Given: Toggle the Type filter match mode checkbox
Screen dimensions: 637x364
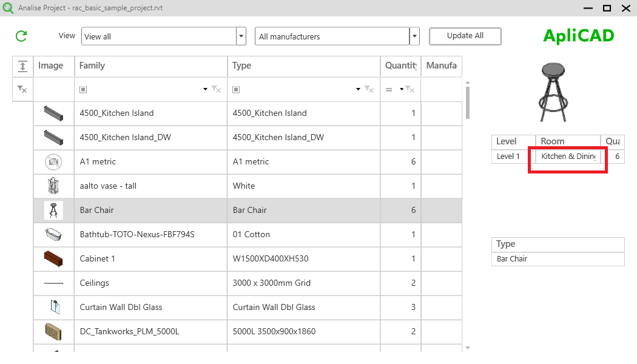Looking at the screenshot, I should click(237, 89).
